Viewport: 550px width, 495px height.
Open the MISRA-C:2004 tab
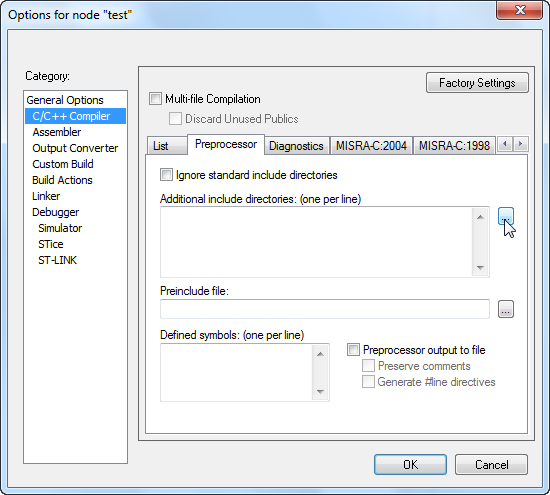(x=371, y=146)
